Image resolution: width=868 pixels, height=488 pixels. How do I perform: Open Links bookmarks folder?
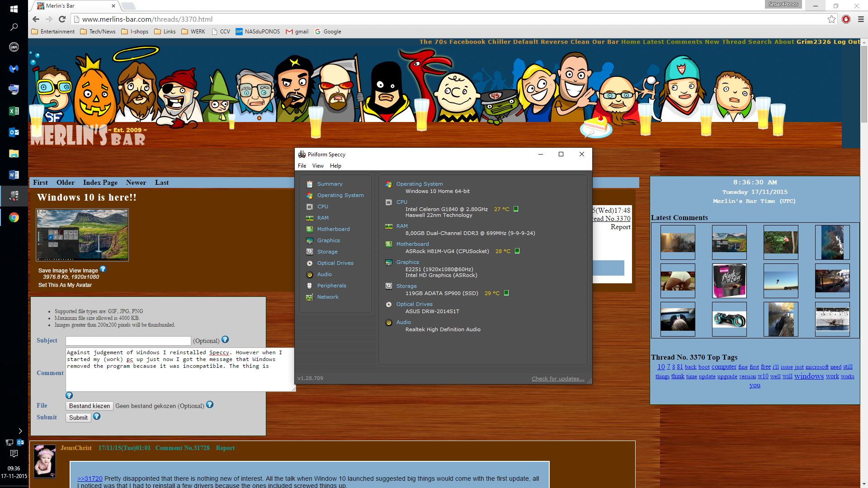tap(165, 32)
